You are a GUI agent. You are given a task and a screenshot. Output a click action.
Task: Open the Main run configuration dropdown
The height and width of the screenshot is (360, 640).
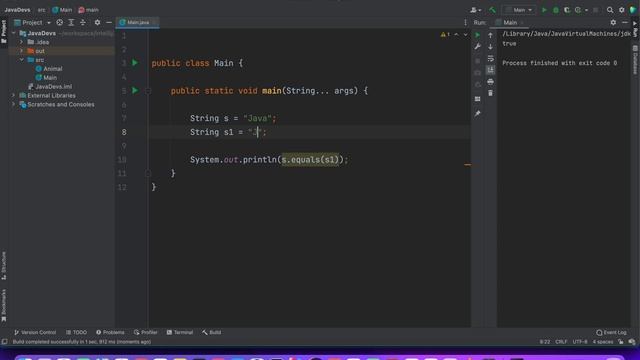click(519, 10)
